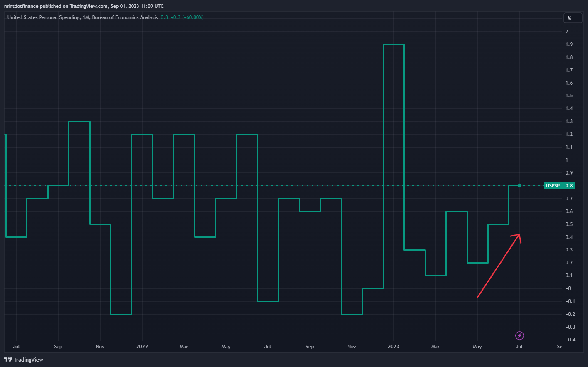The width and height of the screenshot is (588, 367).
Task: Click the 1.1 value on the price axis
Action: click(x=569, y=147)
